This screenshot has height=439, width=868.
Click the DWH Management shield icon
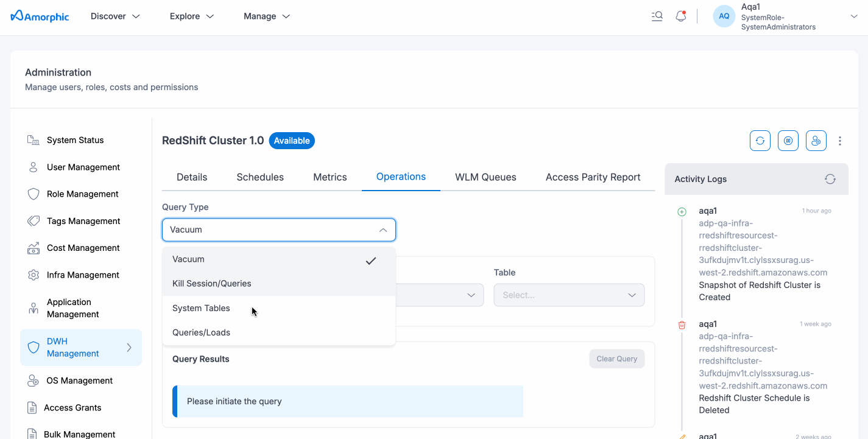point(34,348)
